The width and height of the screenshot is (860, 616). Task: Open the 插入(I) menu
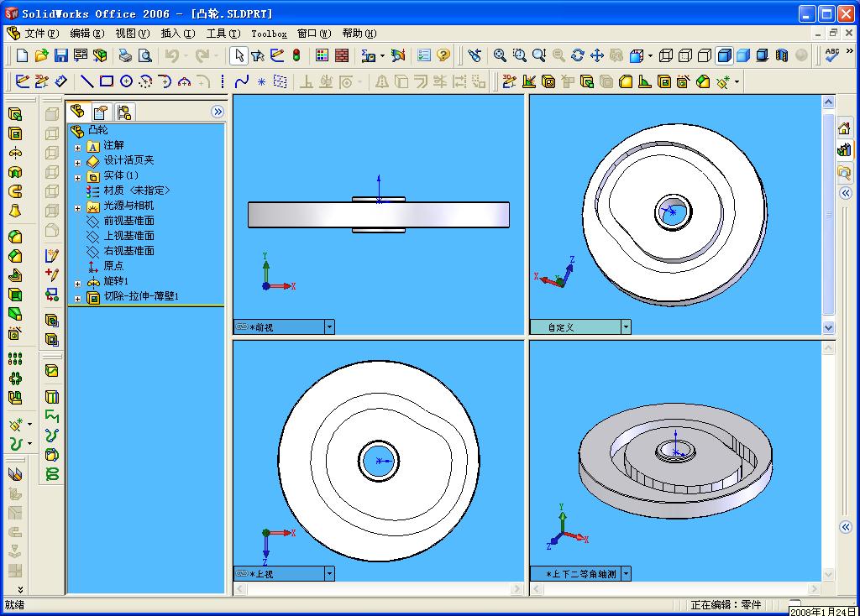point(178,34)
